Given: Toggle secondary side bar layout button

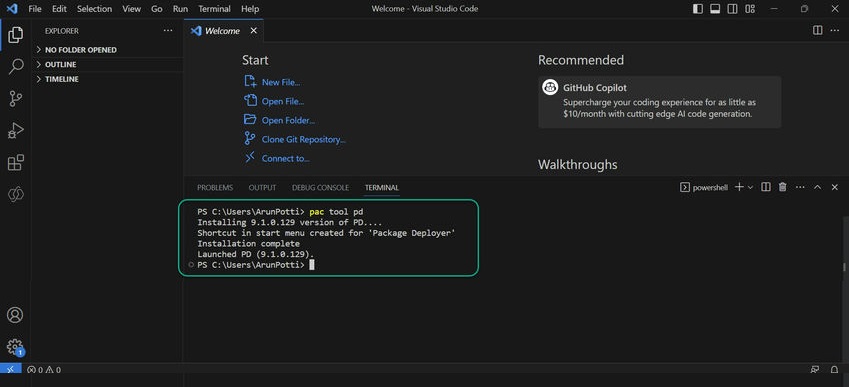Looking at the screenshot, I should 732,9.
